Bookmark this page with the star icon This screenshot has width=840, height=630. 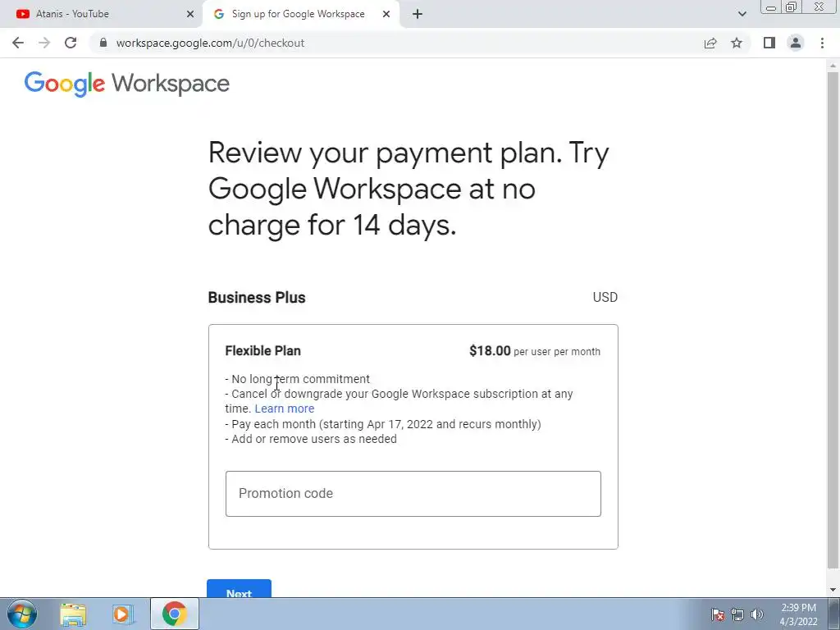[737, 43]
